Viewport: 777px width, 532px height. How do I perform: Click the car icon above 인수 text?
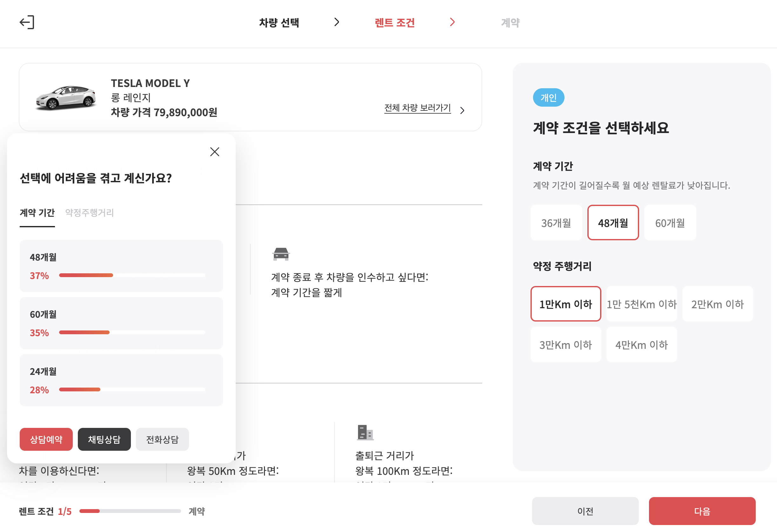click(280, 254)
